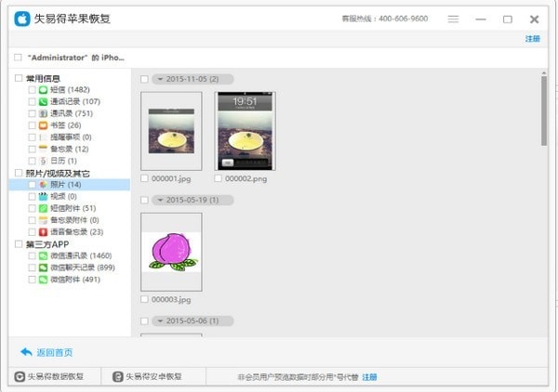Open the 000002.png lock screen thumbnail
The image size is (558, 392).
pos(245,130)
